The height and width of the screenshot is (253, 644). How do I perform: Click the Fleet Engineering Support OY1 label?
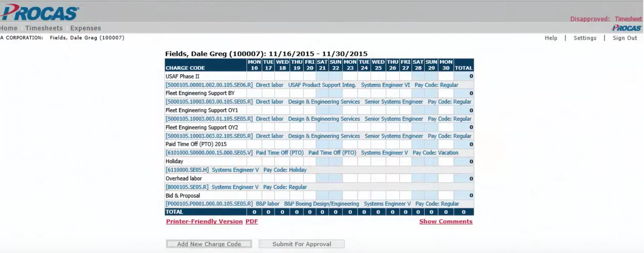(202, 111)
